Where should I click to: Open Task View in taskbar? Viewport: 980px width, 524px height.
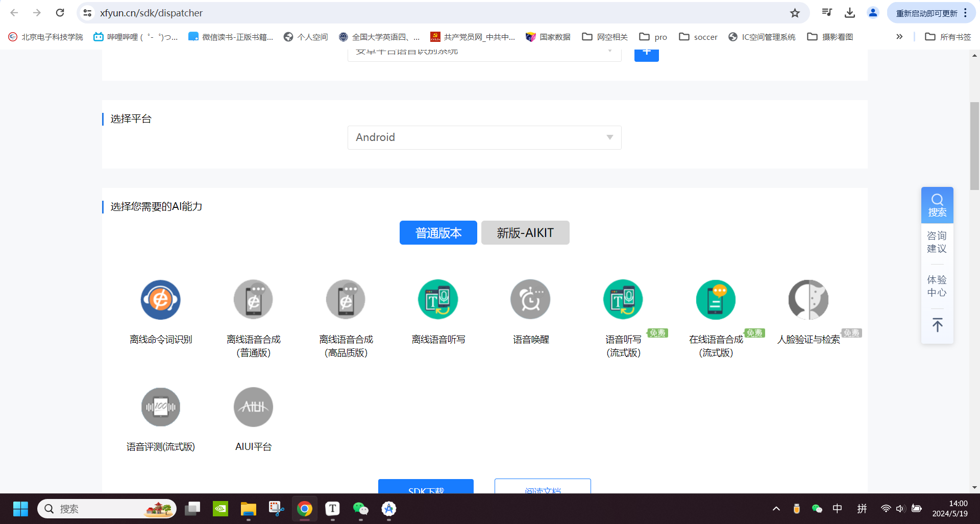(192, 509)
